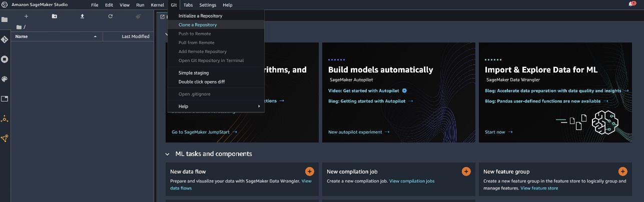Open the Edit menu

(x=109, y=4)
